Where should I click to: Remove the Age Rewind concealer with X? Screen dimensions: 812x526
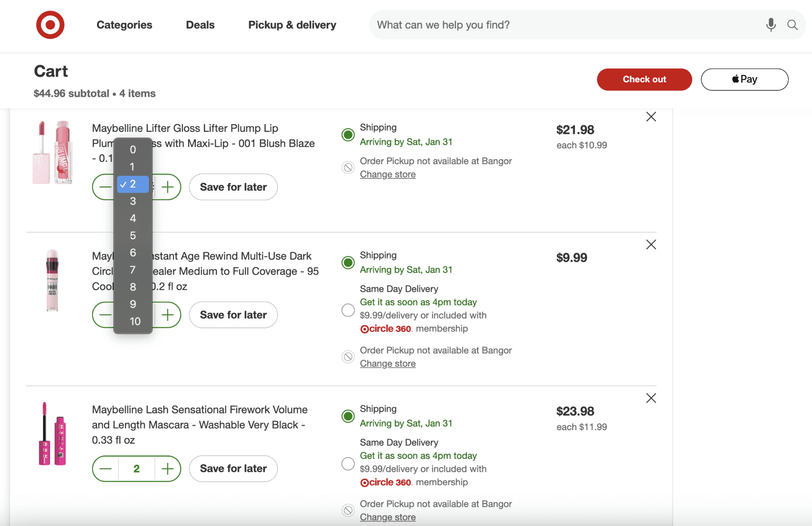[x=651, y=245]
